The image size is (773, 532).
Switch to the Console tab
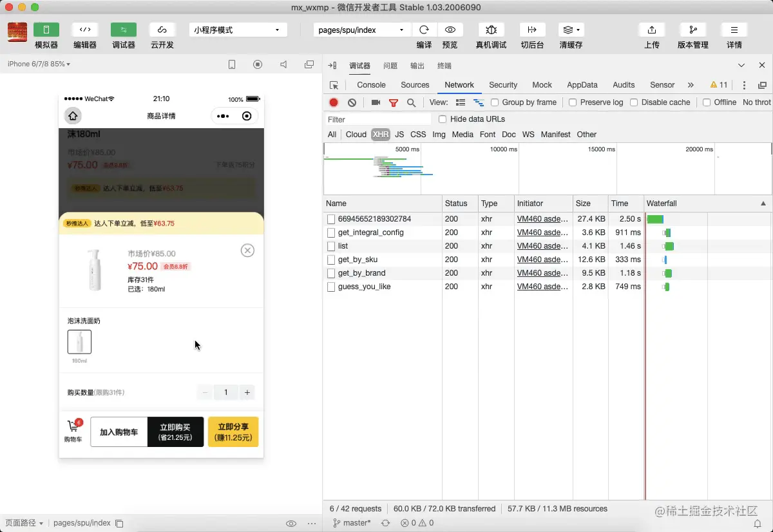(371, 85)
